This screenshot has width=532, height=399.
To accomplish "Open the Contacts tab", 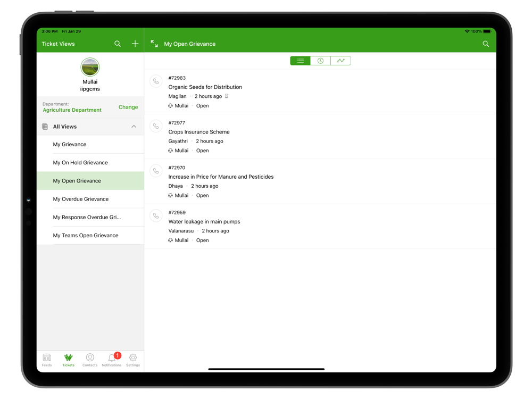I will coord(90,360).
